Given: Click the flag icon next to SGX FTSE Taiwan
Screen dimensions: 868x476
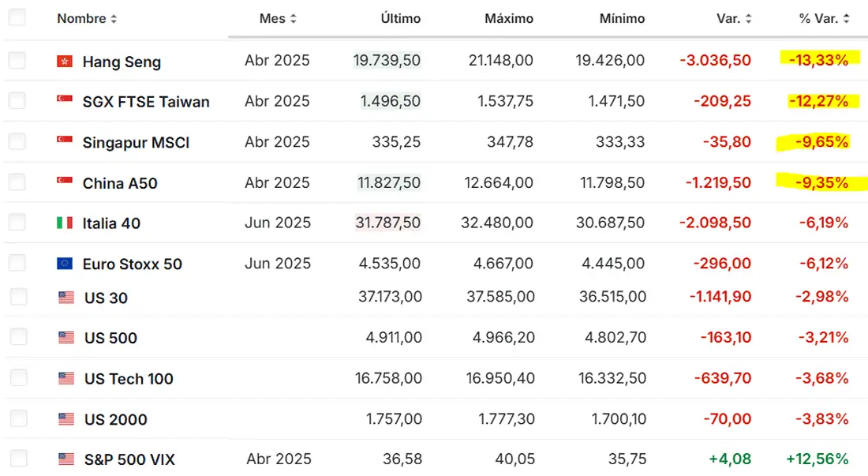Looking at the screenshot, I should point(65,100).
